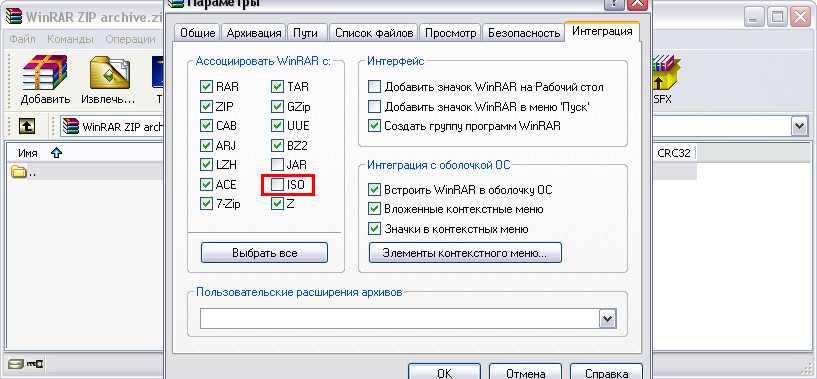Toggle the BZ2 association checkbox

pos(278,145)
